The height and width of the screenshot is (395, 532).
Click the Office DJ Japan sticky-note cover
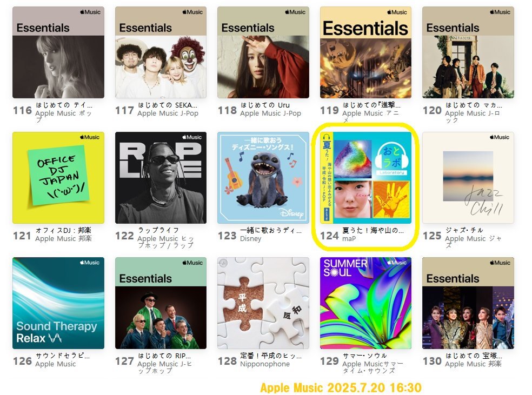[x=58, y=178]
